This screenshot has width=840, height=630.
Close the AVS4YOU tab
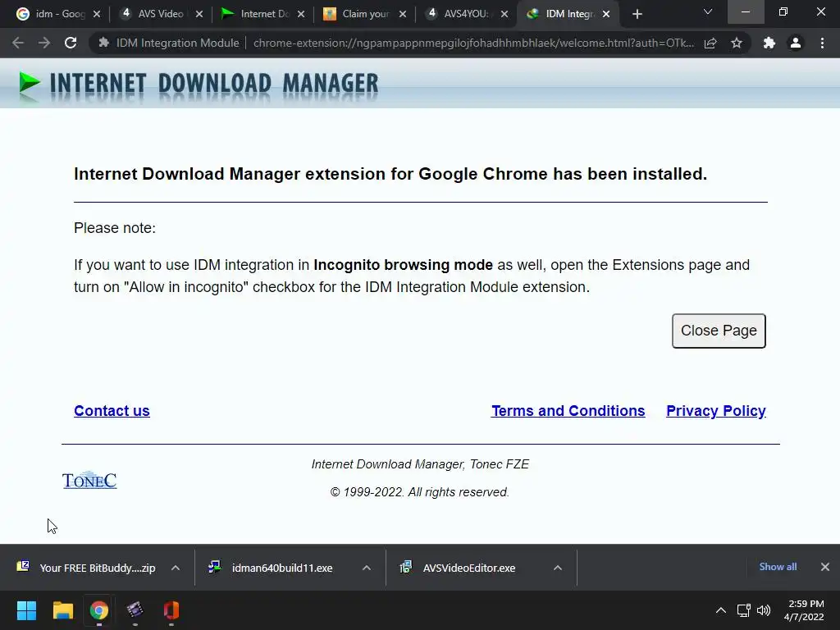(x=504, y=14)
